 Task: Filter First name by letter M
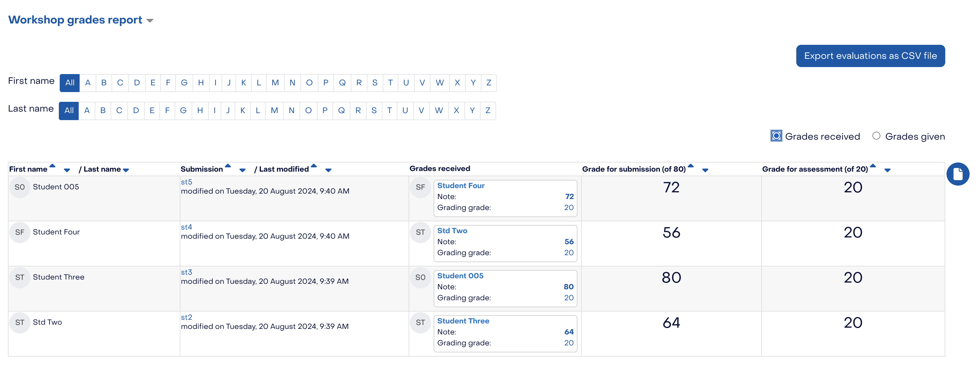click(275, 83)
